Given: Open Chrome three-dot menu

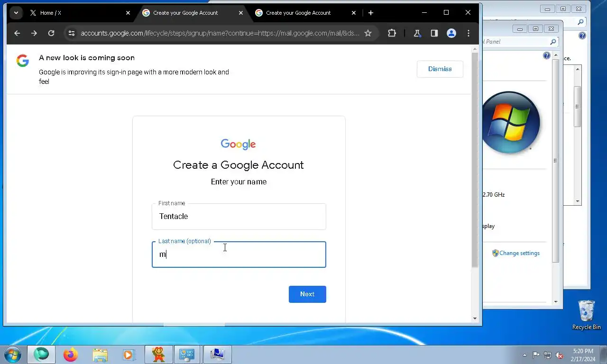Looking at the screenshot, I should click(469, 33).
